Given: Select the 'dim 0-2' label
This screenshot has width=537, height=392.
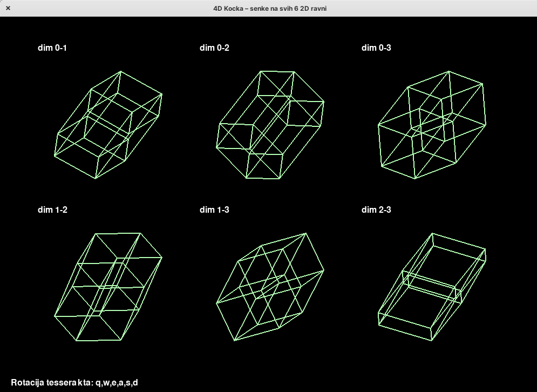Looking at the screenshot, I should pyautogui.click(x=214, y=48).
